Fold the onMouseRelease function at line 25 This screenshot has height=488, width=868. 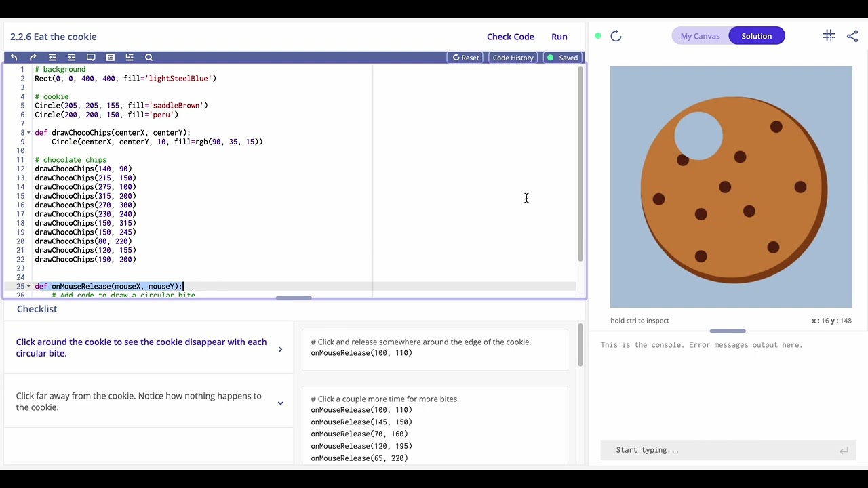28,287
